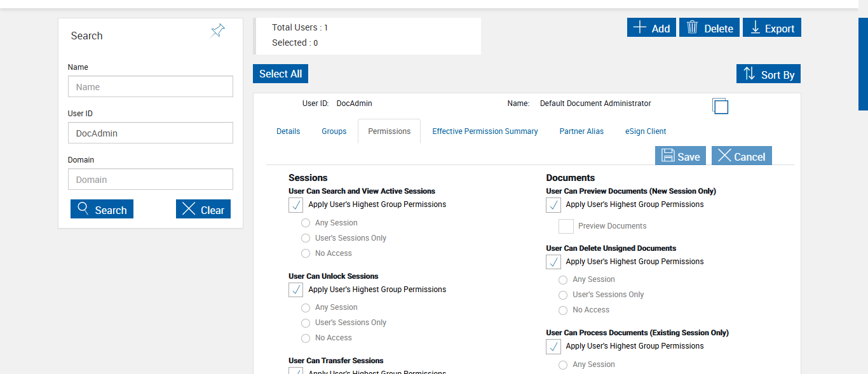Cancel the permission edits
Screen dimensions: 868x374
[x=741, y=156]
